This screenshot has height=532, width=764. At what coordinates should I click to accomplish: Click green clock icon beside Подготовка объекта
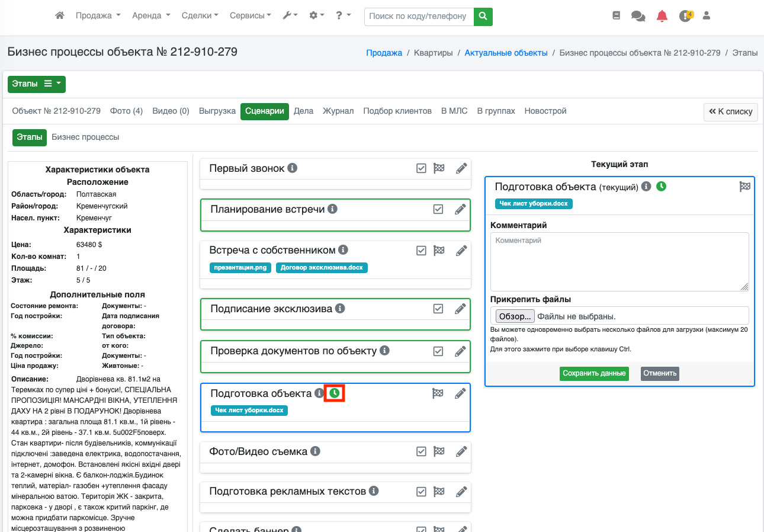[335, 393]
